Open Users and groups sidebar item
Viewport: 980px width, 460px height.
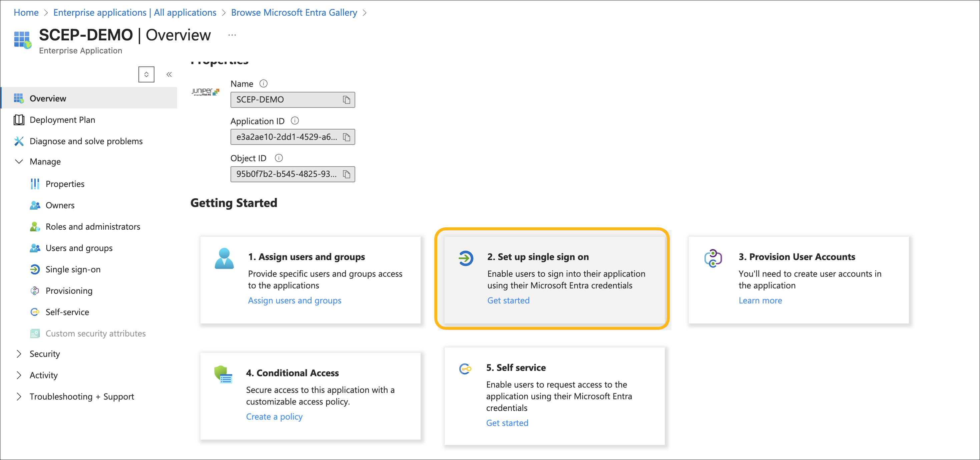click(x=79, y=248)
